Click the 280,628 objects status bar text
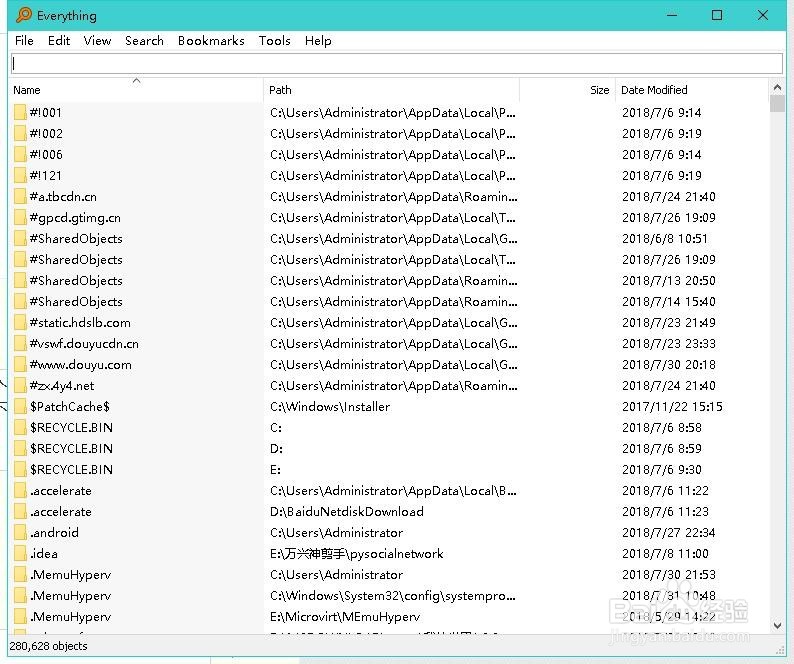The image size is (794, 664). pyautogui.click(x=48, y=646)
